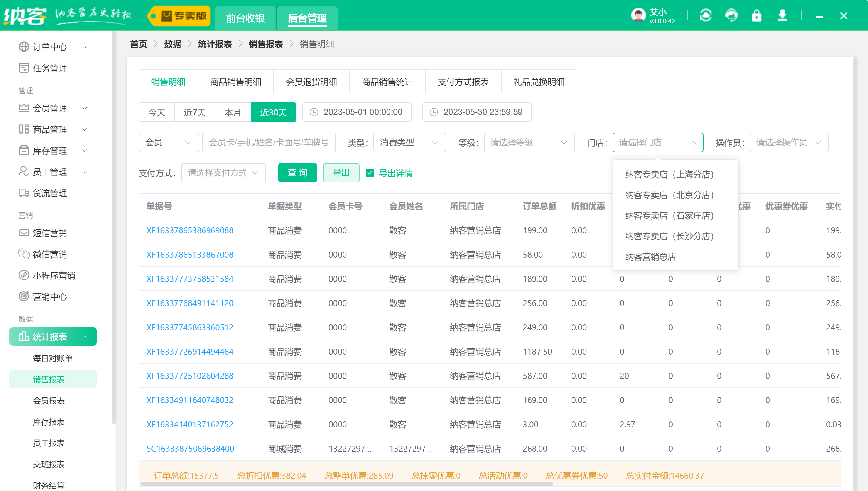
Task: Click the 统计报表 bar chart icon in sidebar
Action: pyautogui.click(x=23, y=336)
